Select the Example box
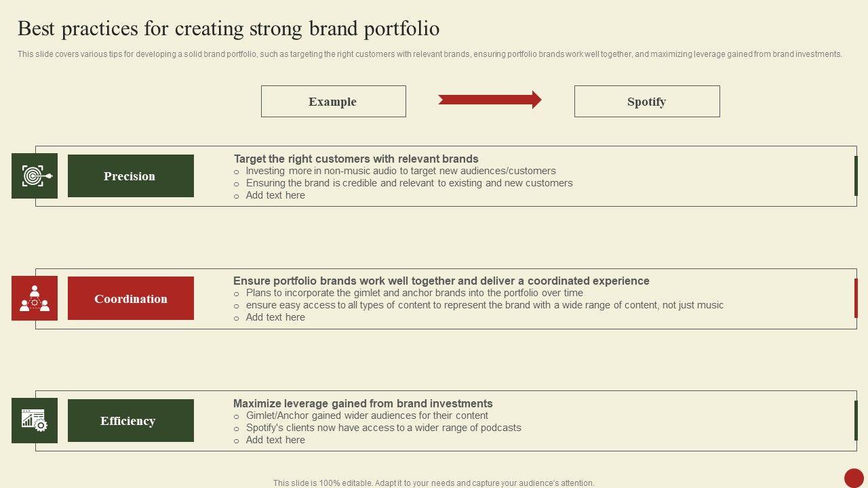 click(x=333, y=102)
